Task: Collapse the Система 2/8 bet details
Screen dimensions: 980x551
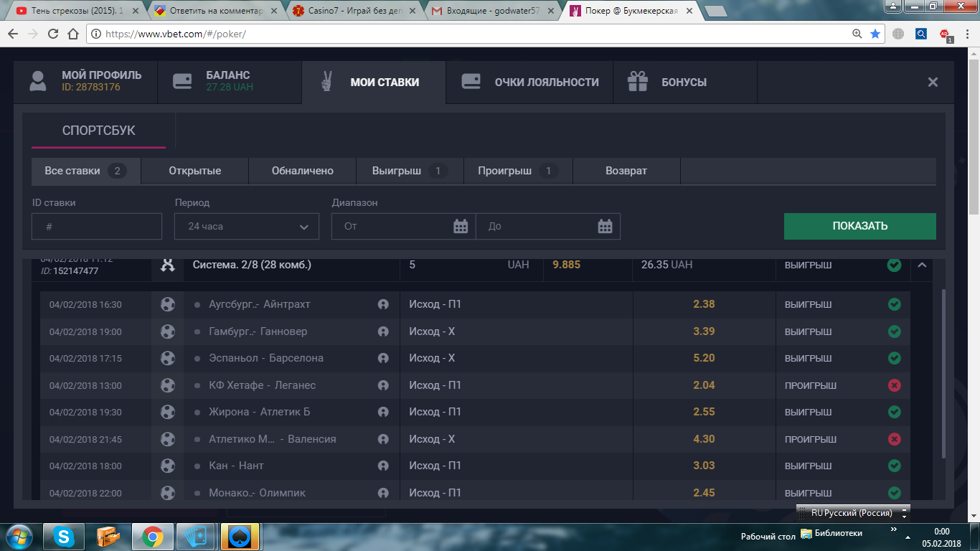Action: coord(922,265)
